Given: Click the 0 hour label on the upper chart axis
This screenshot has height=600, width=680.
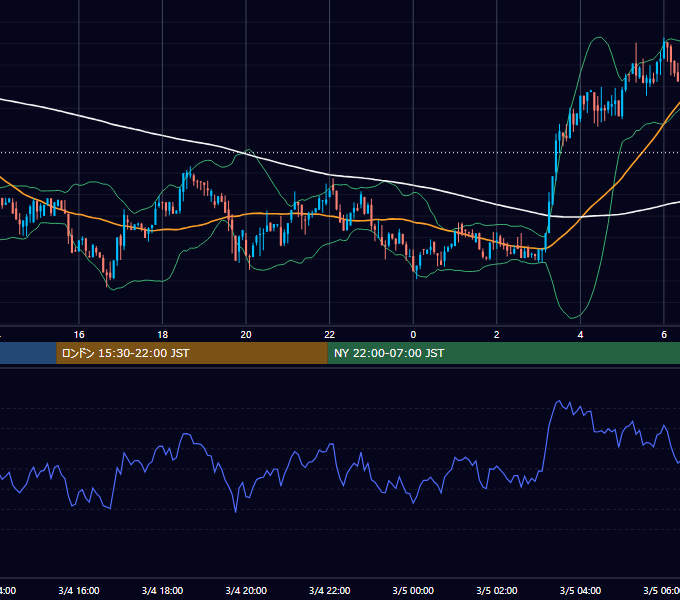Looking at the screenshot, I should tap(413, 335).
